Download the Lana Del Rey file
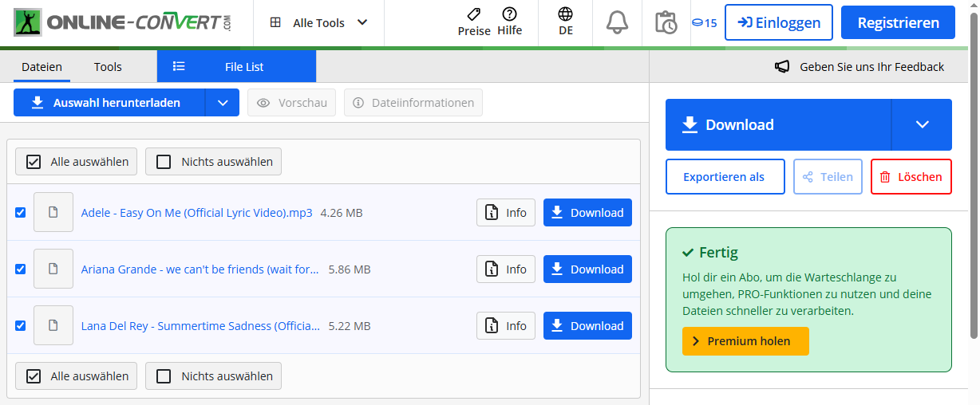Screen dimensions: 980x405 coord(587,326)
